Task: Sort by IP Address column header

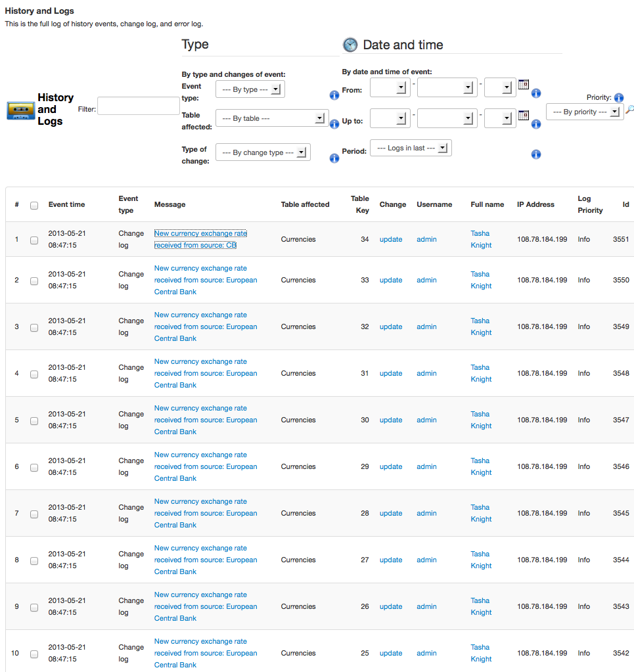Action: pos(535,204)
